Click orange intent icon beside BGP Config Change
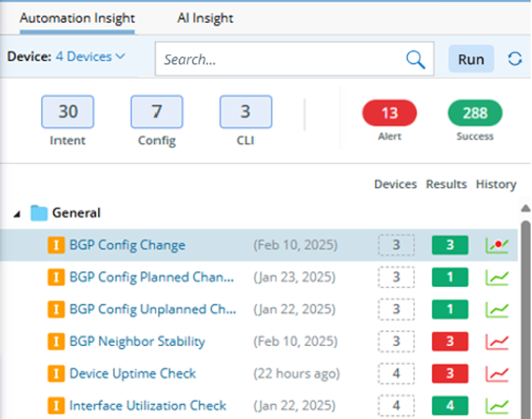 pyautogui.click(x=56, y=245)
